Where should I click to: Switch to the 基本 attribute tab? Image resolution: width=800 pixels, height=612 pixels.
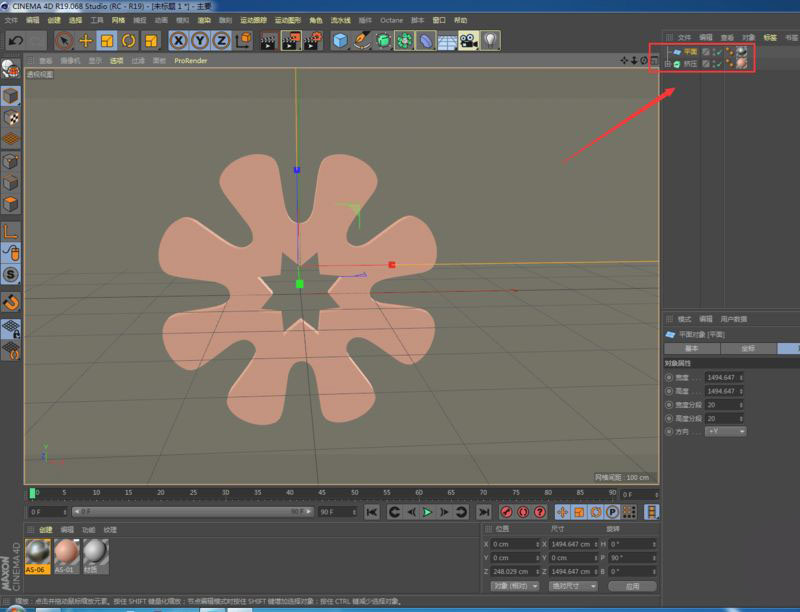(x=691, y=348)
